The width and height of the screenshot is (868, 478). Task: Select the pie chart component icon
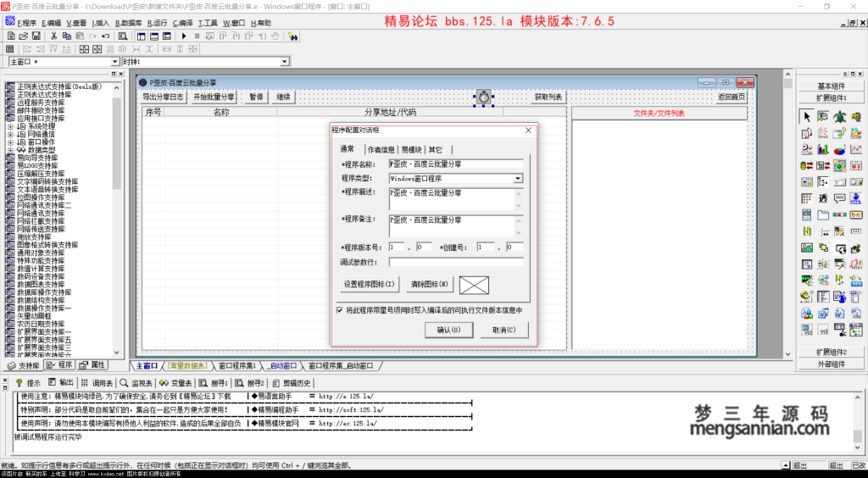840,149
